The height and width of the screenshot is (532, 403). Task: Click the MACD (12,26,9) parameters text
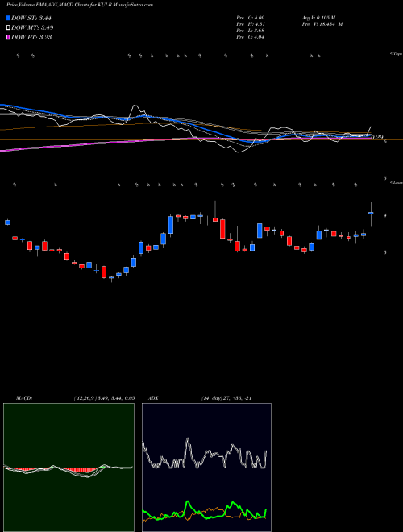(x=104, y=398)
